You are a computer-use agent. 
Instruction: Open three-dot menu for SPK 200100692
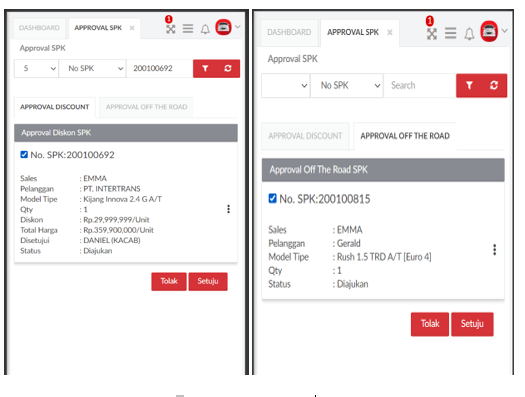(x=228, y=209)
